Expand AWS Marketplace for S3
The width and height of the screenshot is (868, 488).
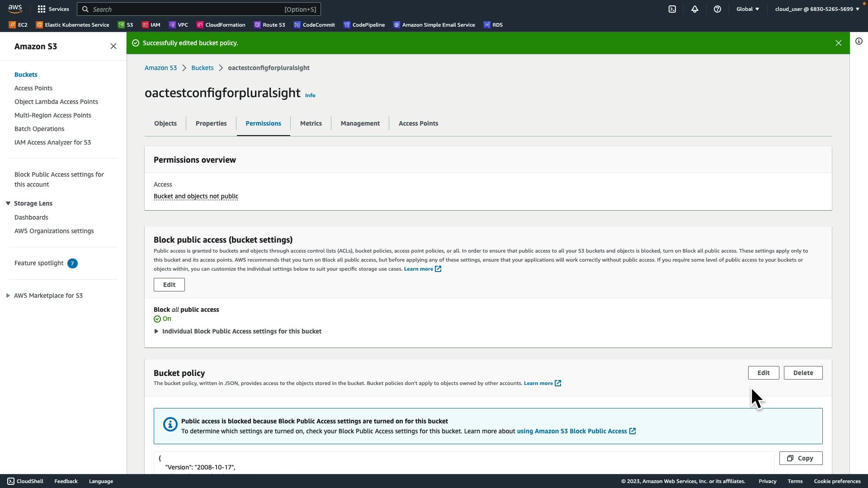pyautogui.click(x=8, y=296)
